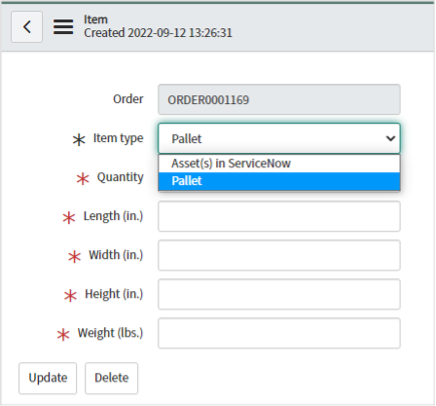The width and height of the screenshot is (436, 406).
Task: Click the Delete button
Action: point(111,378)
